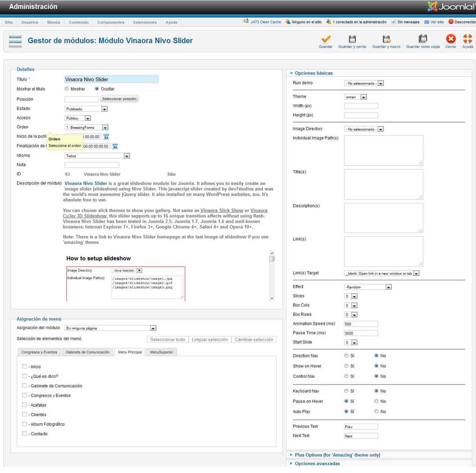This screenshot has width=476, height=473.
Task: Open calendar for Finalización de publicación
Action: pyautogui.click(x=115, y=146)
